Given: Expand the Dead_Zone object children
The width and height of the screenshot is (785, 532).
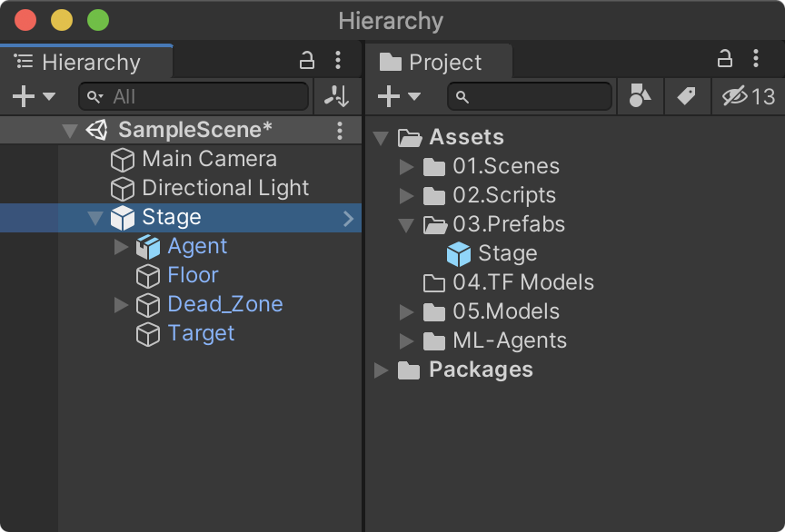Looking at the screenshot, I should pyautogui.click(x=121, y=304).
